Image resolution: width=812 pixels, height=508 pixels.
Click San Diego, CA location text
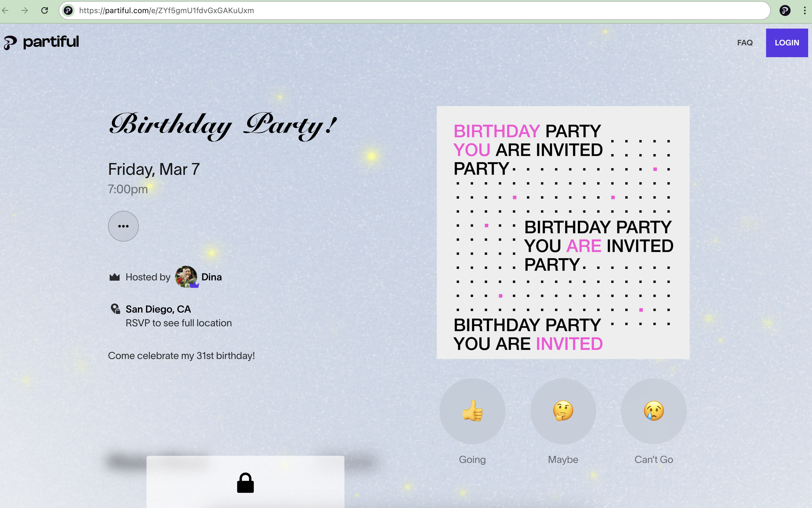click(158, 309)
